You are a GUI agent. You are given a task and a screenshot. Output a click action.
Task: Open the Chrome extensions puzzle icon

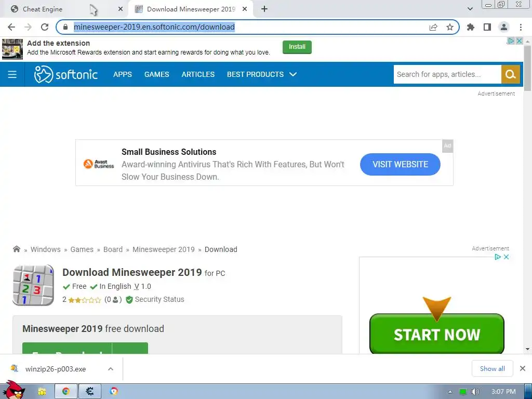(471, 27)
